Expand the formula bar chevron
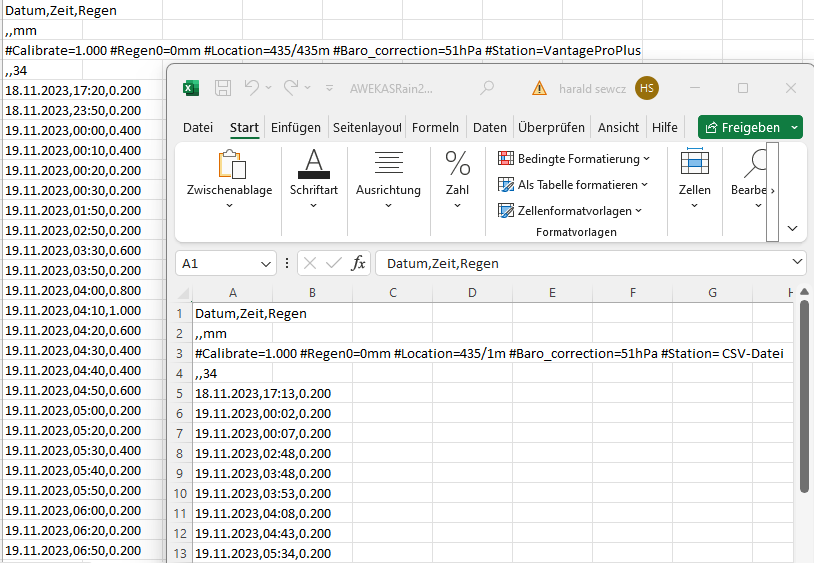 [797, 262]
